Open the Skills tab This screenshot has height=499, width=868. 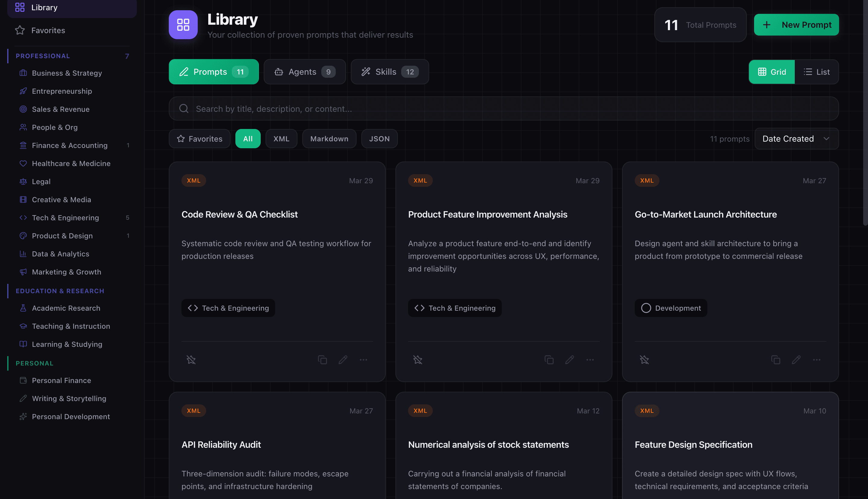[x=390, y=72]
